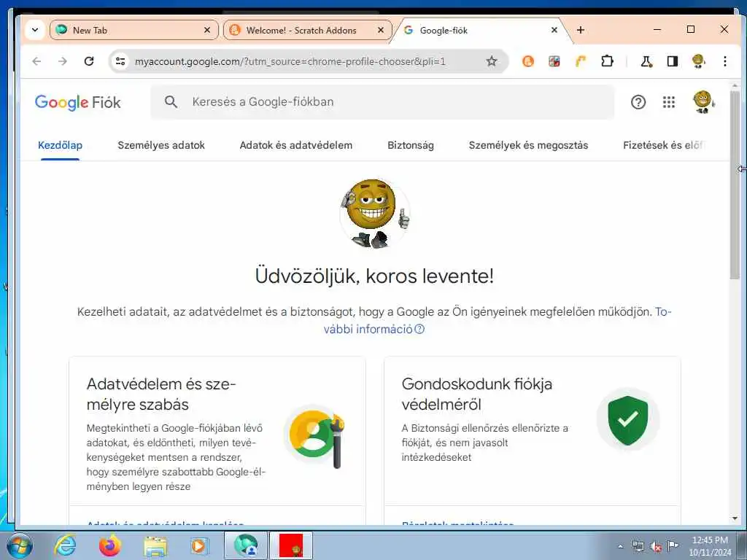Screen dimensions: 747x560
Task: Open the Személyes adatok tab
Action: coord(161,145)
